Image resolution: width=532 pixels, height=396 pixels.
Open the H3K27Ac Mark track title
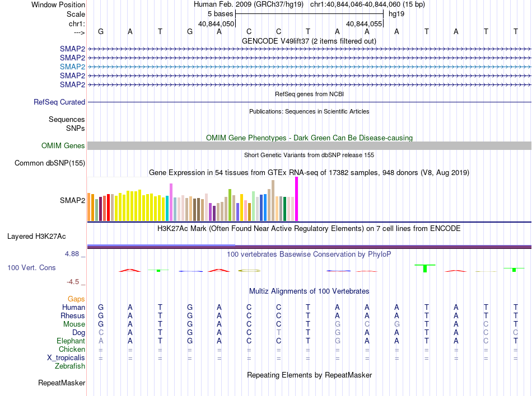(309, 228)
